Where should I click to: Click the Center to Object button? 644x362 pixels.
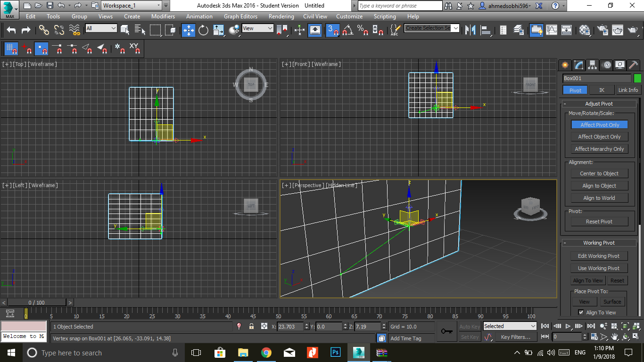[x=599, y=173]
